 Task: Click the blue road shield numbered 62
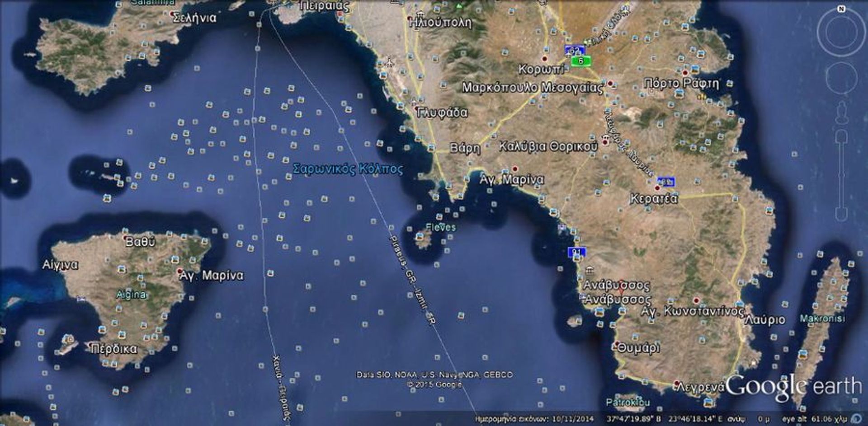[x=574, y=50]
